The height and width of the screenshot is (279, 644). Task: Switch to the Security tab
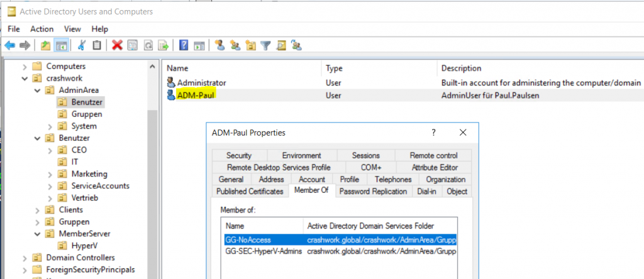pyautogui.click(x=239, y=155)
